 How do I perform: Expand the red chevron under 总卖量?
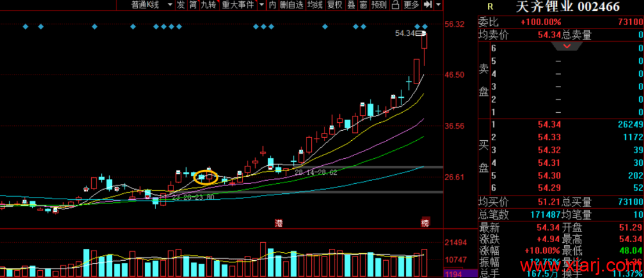click(567, 45)
